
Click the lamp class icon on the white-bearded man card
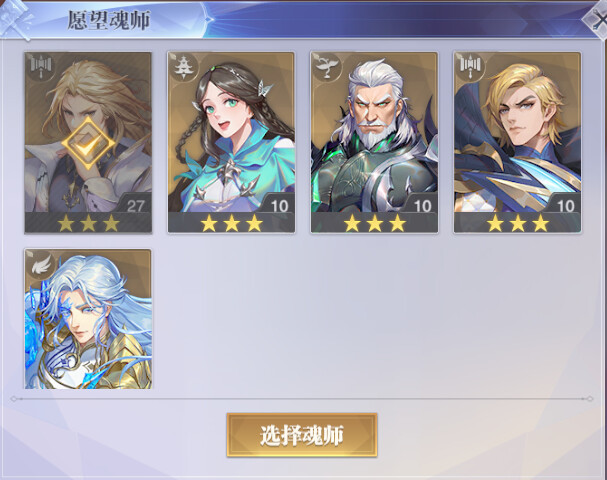point(327,67)
